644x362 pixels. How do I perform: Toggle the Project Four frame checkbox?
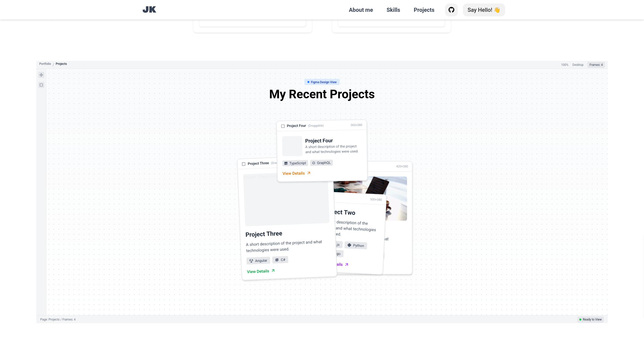pyautogui.click(x=283, y=126)
